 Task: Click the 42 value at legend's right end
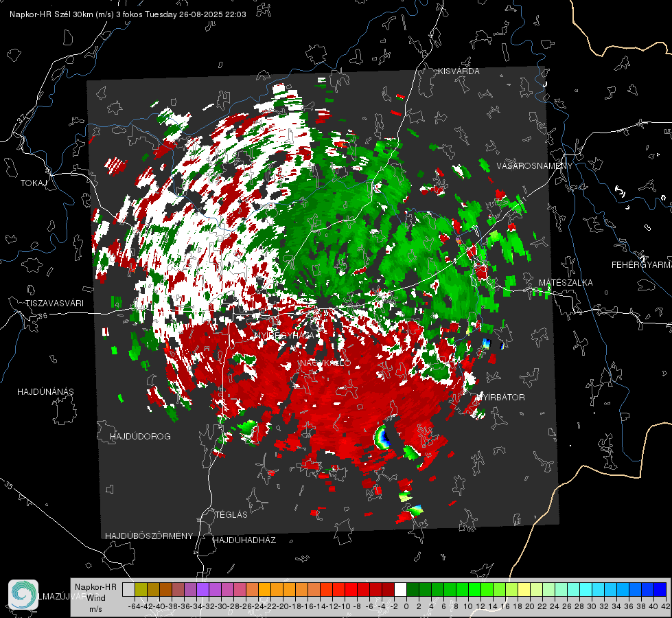tap(666, 606)
